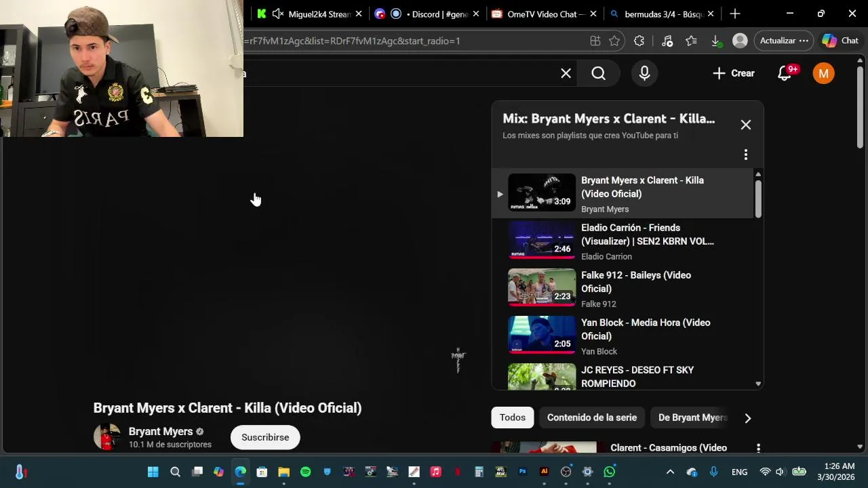
Task: Launch Spotify from the taskbar
Action: [305, 472]
